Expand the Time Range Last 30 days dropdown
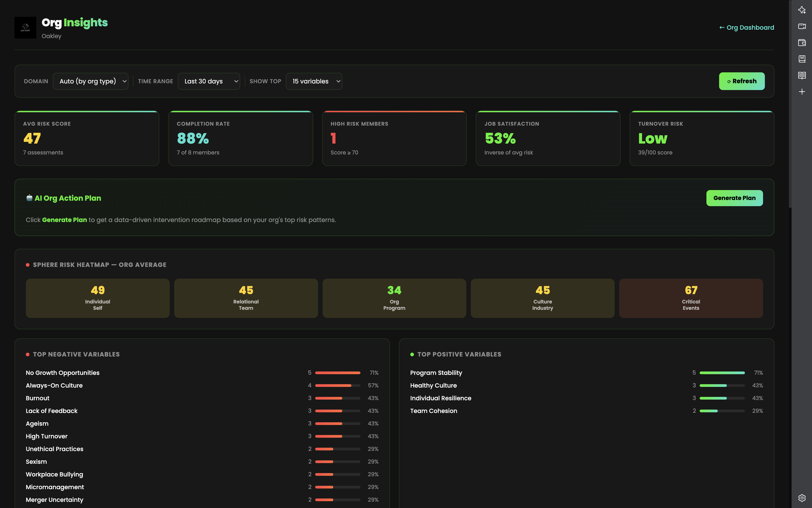The height and width of the screenshot is (508, 812). coord(209,81)
